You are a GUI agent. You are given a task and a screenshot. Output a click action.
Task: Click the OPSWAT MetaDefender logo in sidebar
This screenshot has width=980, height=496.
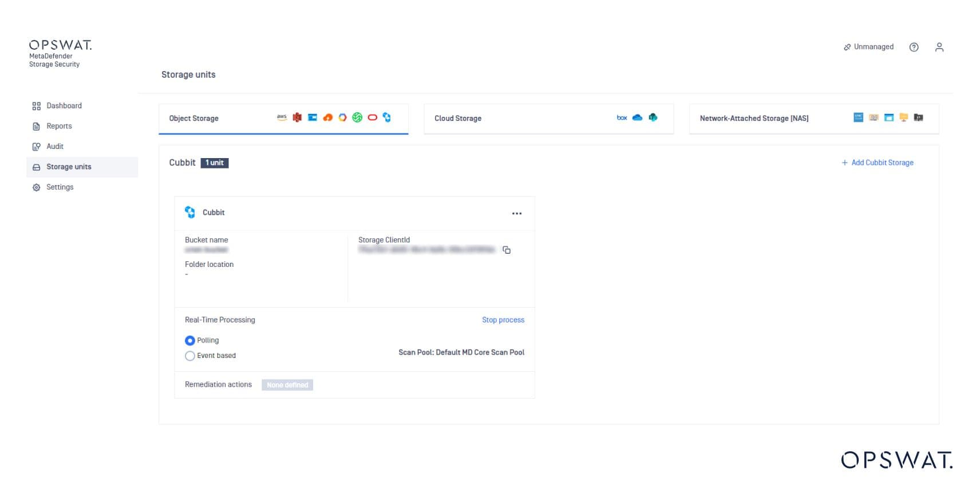tap(60, 53)
